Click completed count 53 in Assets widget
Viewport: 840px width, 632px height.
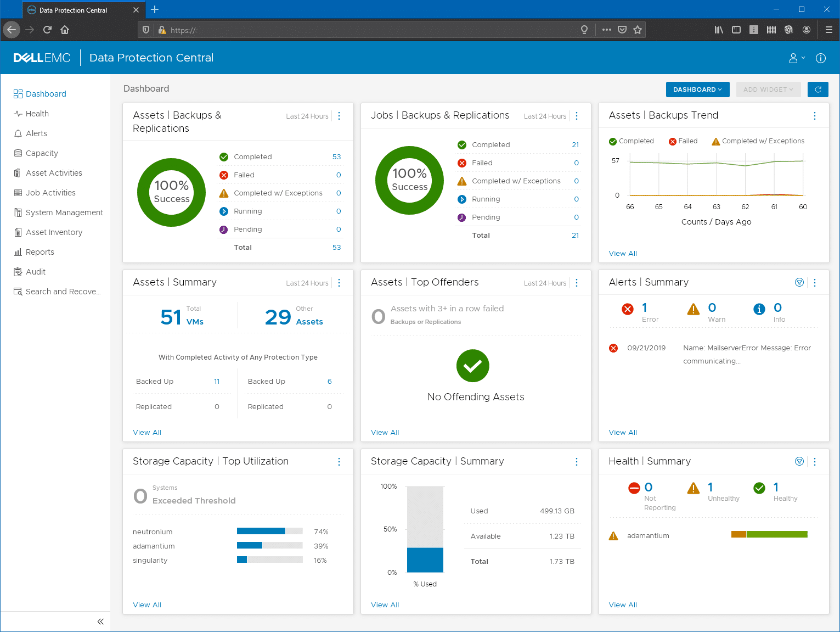tap(336, 157)
